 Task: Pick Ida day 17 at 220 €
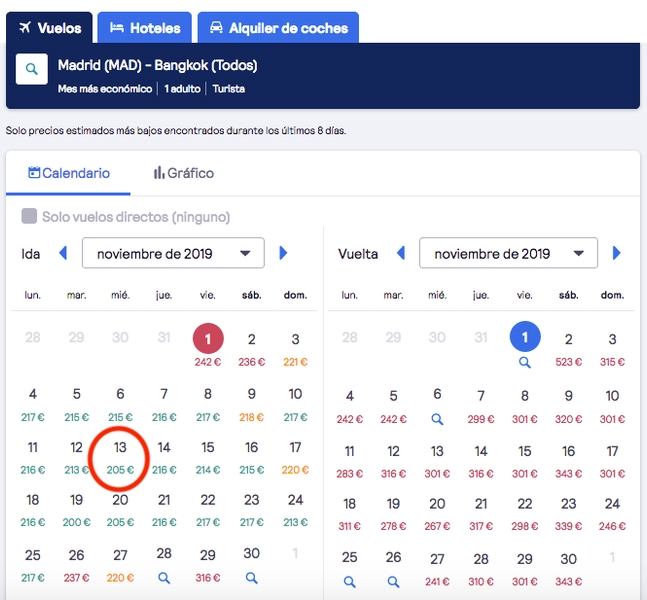(295, 458)
